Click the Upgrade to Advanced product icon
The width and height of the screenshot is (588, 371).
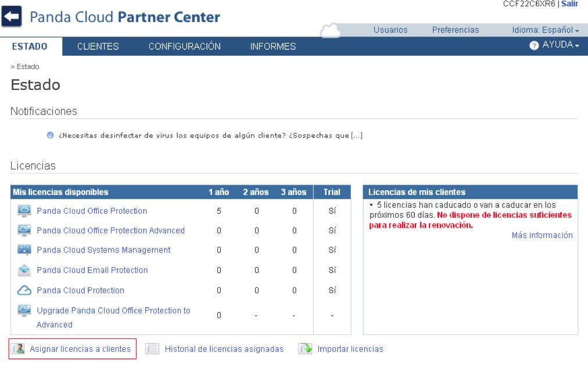[24, 311]
